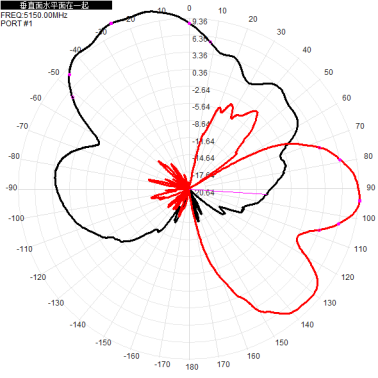
Task: Select the positive 60 degree label
Action: [346, 98]
